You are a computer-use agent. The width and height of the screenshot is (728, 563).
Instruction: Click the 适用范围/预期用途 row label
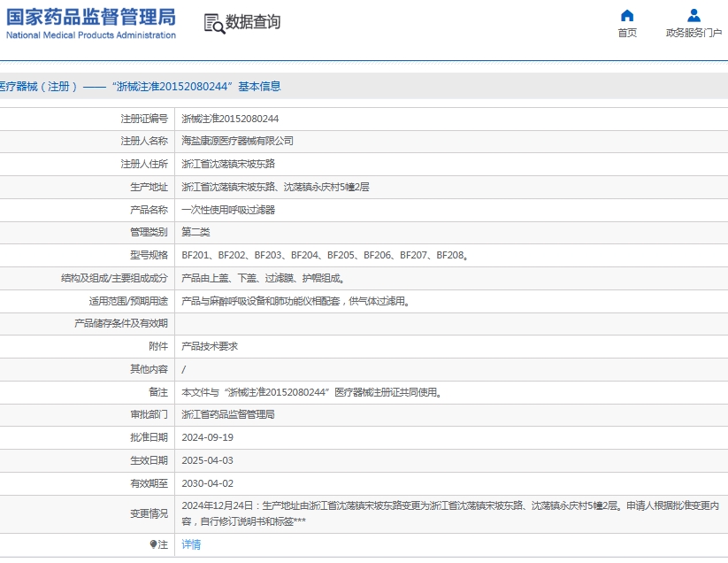point(128,302)
